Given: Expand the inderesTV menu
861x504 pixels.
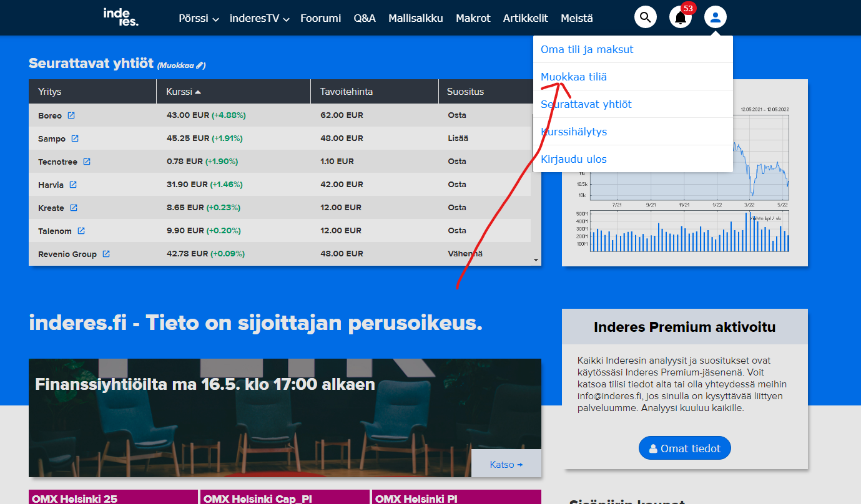Looking at the screenshot, I should [260, 18].
